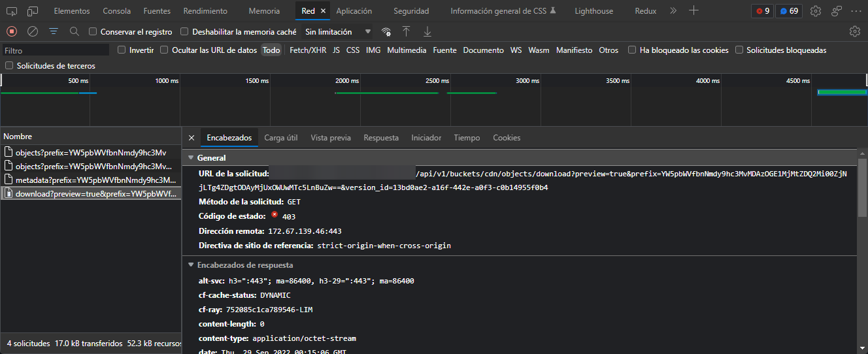
Task: Filter requests by CSS type
Action: click(x=353, y=50)
